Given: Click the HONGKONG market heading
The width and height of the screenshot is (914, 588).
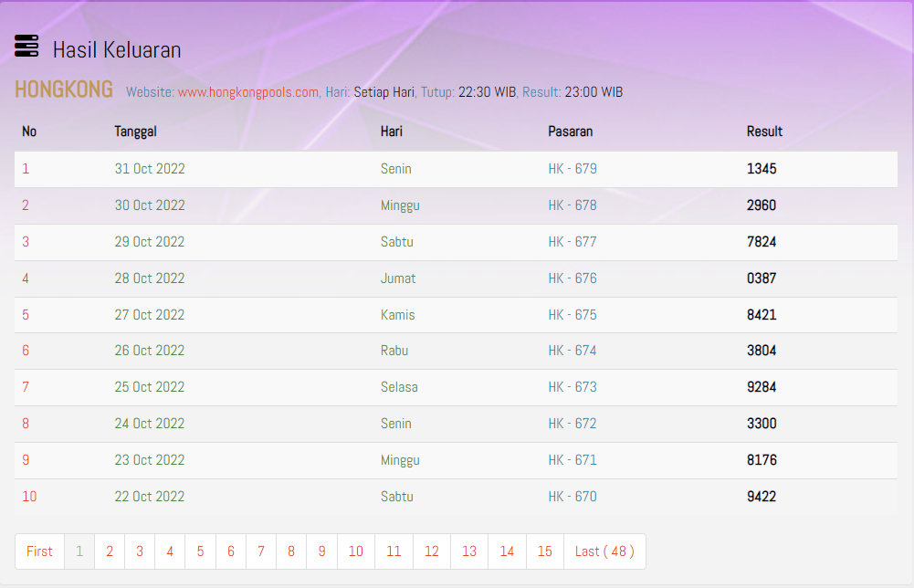Looking at the screenshot, I should (x=64, y=89).
